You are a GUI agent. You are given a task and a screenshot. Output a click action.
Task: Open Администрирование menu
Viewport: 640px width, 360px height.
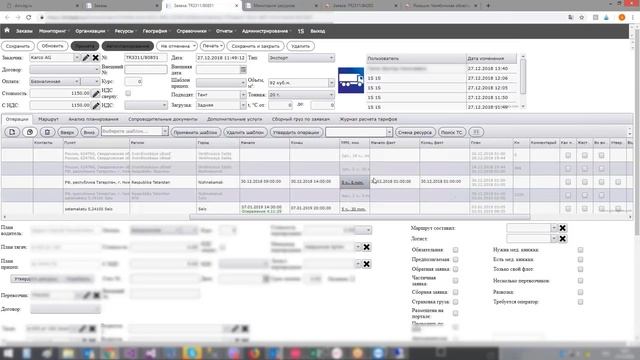[266, 31]
